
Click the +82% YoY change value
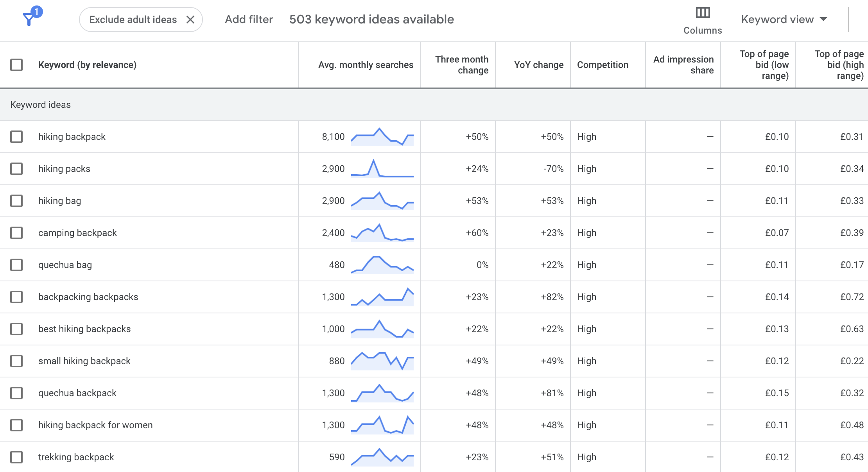click(x=552, y=297)
